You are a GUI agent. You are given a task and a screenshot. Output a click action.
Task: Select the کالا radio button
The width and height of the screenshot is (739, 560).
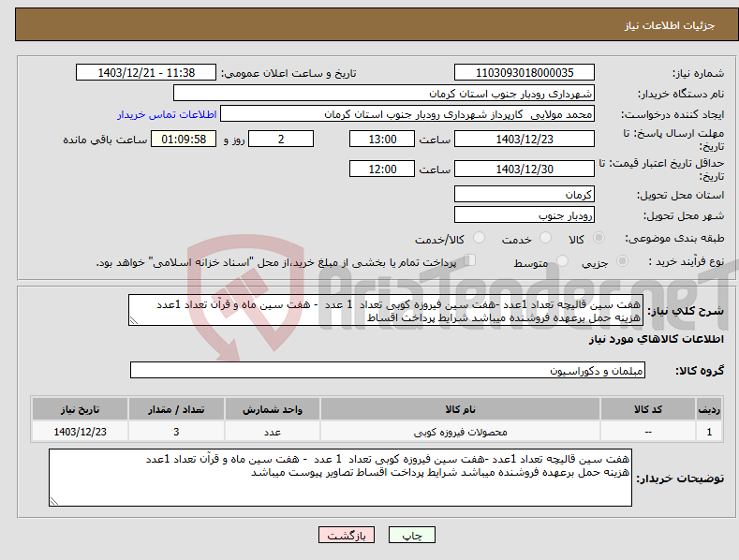599,238
